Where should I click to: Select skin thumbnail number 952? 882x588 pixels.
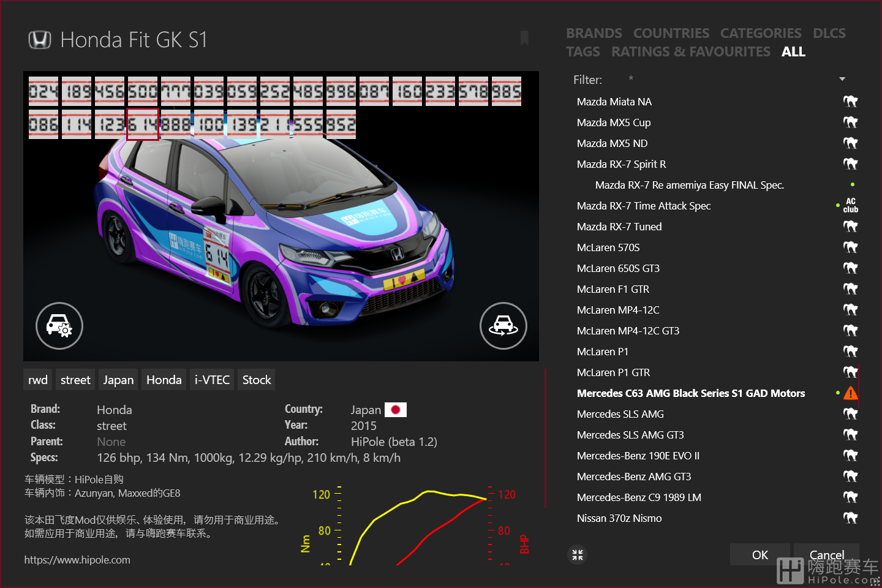(341, 124)
